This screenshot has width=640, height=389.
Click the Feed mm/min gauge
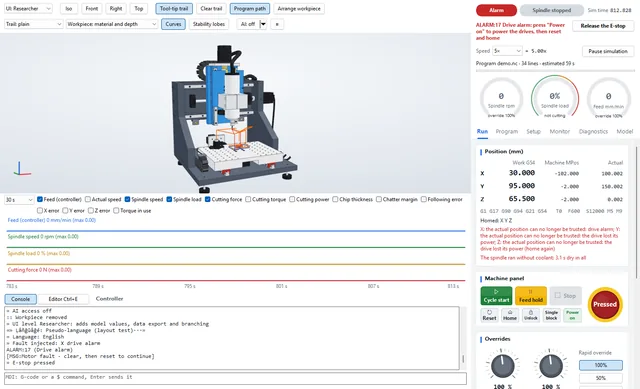click(609, 98)
